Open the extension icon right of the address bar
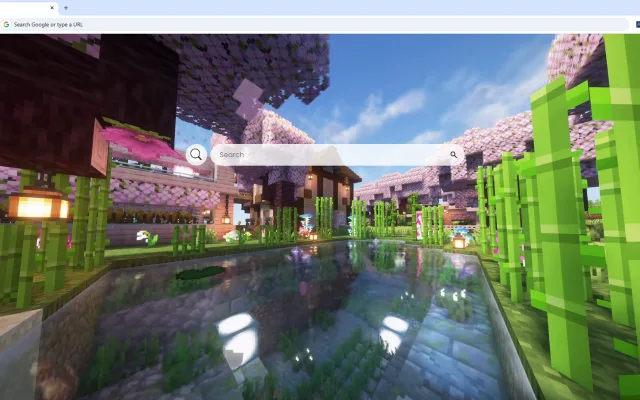The height and width of the screenshot is (400, 640). point(638,24)
